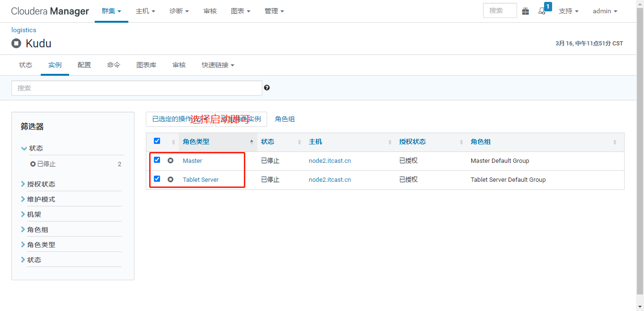This screenshot has height=311, width=644.
Task: Open the 诊断 dropdown menu
Action: [179, 11]
